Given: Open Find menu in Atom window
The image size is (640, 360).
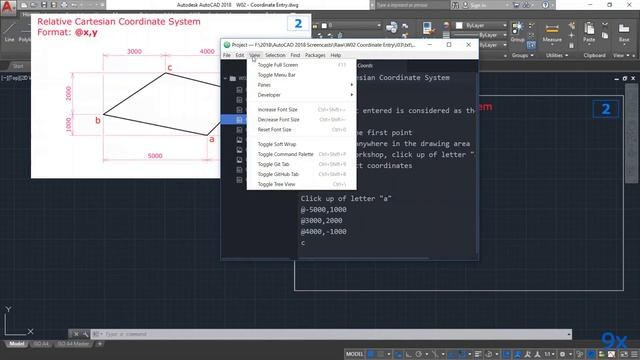Looking at the screenshot, I should point(295,55).
